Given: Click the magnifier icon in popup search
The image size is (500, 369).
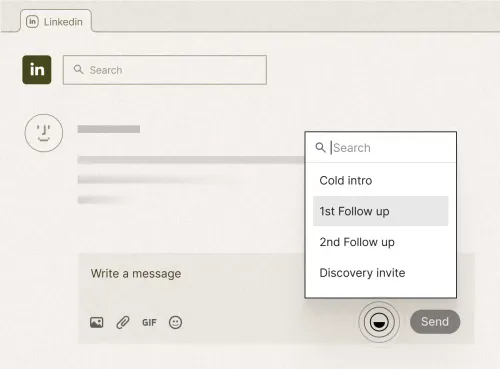Looking at the screenshot, I should [x=320, y=147].
